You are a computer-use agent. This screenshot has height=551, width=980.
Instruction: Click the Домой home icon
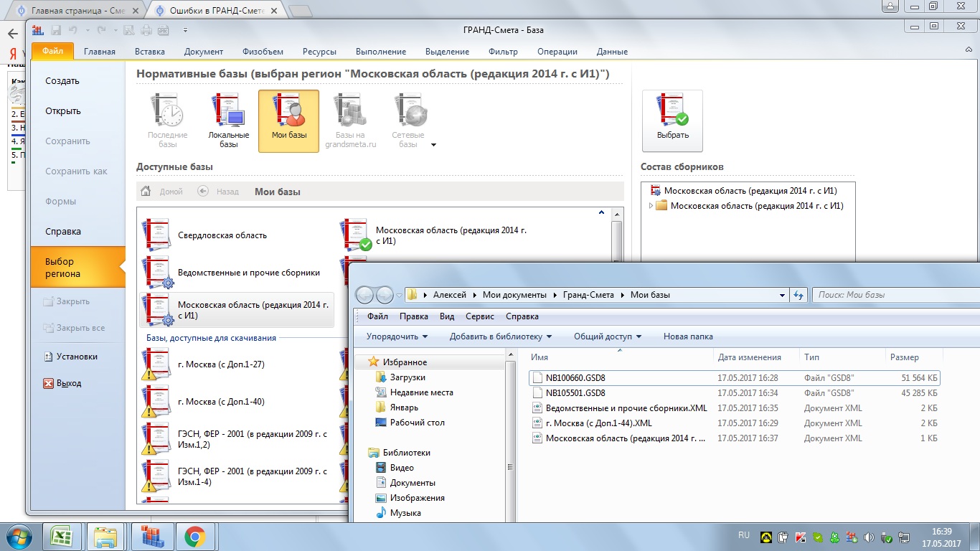[x=146, y=192]
